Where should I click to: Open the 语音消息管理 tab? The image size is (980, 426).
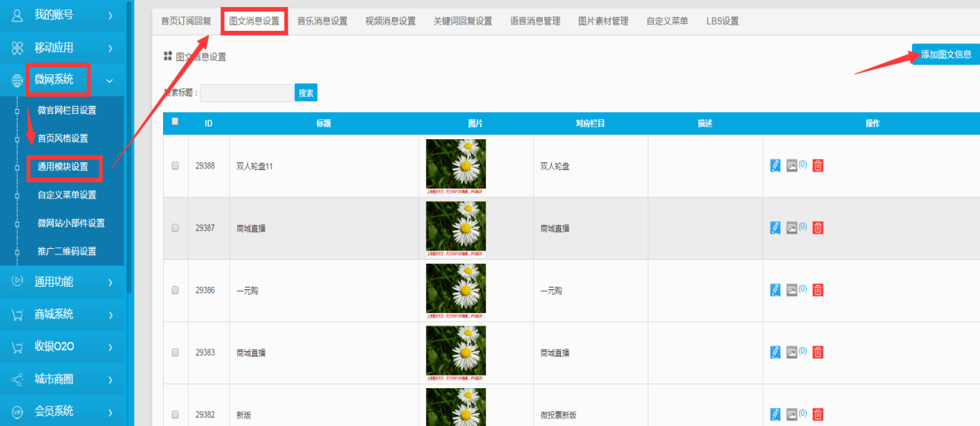point(536,21)
